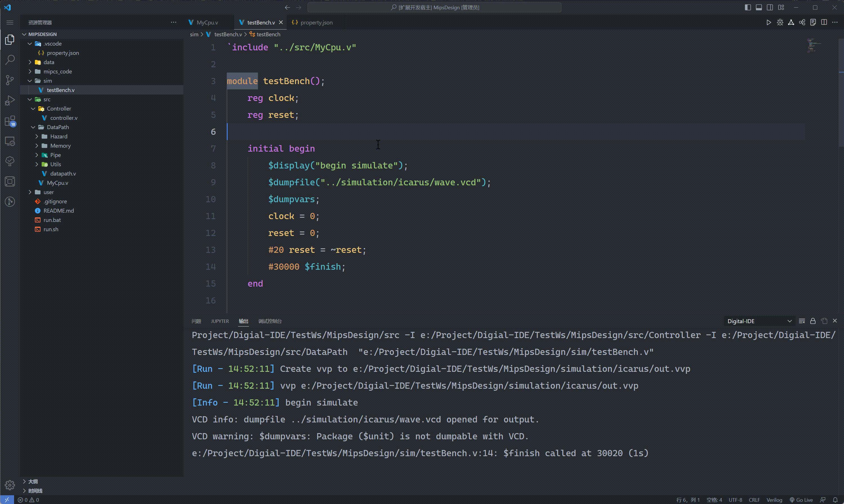
Task: Click the notifications bell in the status bar
Action: tap(836, 499)
